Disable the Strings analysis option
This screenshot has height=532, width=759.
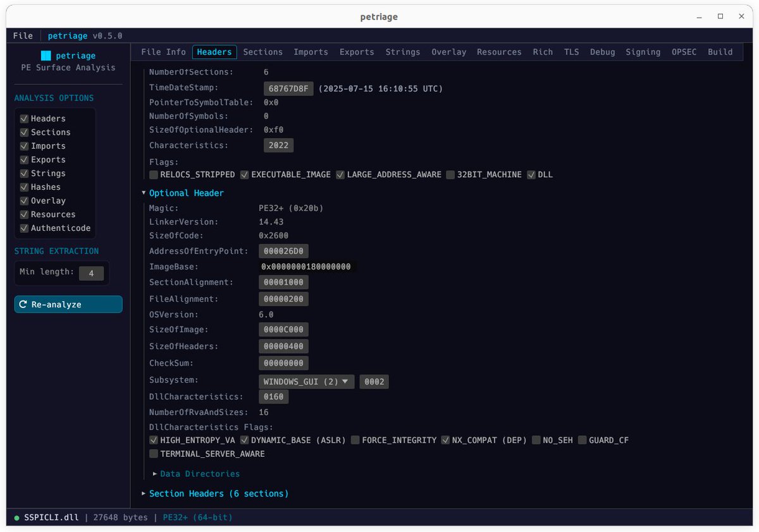[24, 173]
